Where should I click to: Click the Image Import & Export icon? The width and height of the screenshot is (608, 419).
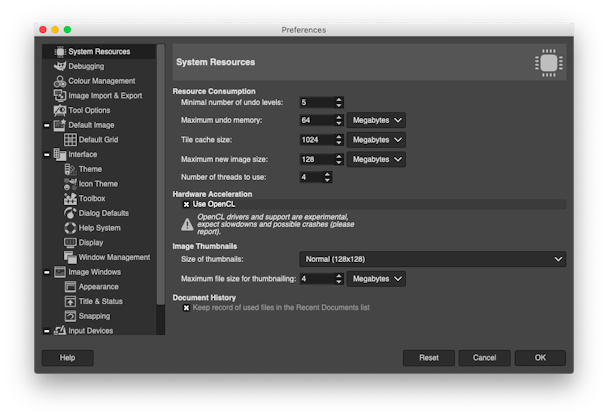[60, 95]
